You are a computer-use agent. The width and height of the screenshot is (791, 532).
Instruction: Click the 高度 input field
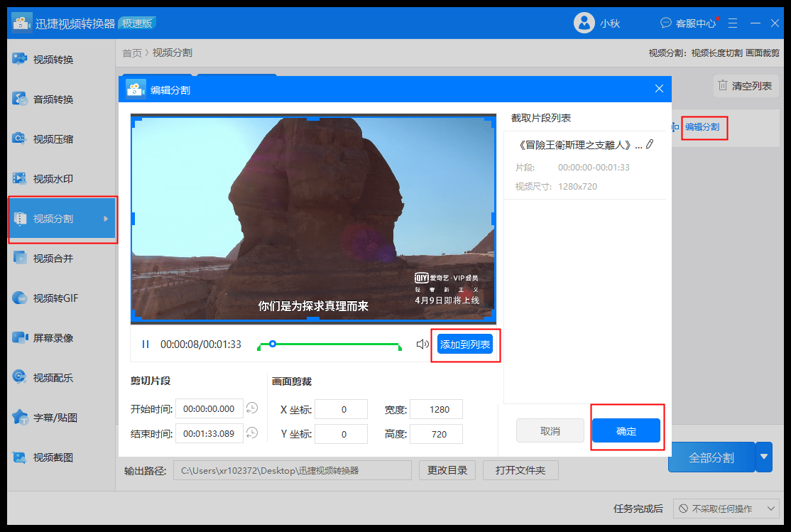tap(437, 434)
